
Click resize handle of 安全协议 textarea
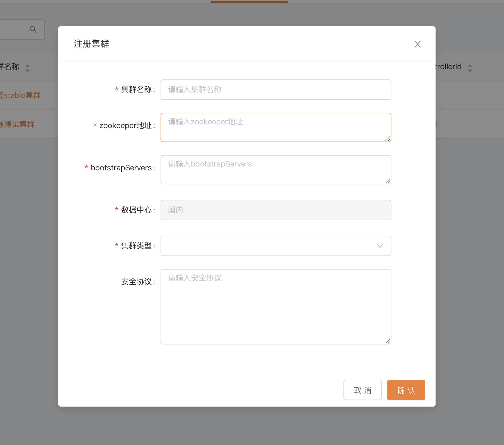click(x=388, y=341)
